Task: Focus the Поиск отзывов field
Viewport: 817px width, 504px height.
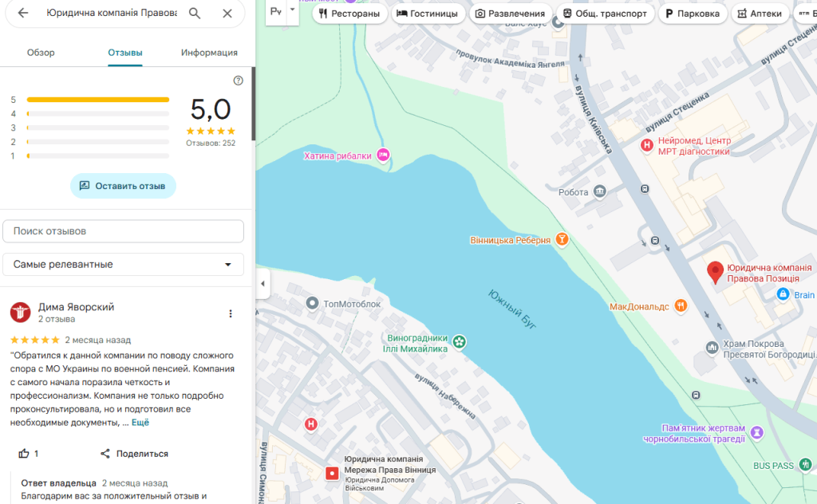Action: (x=123, y=231)
